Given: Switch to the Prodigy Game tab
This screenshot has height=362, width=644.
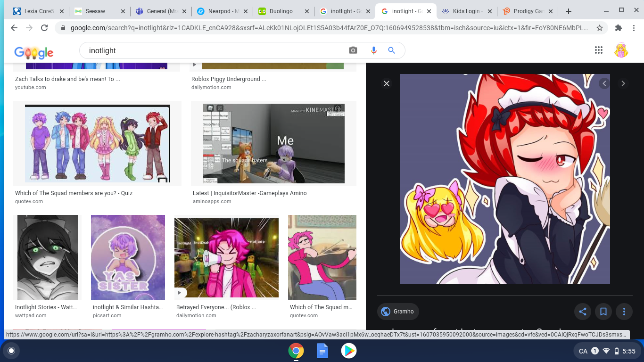Looking at the screenshot, I should click(x=528, y=11).
